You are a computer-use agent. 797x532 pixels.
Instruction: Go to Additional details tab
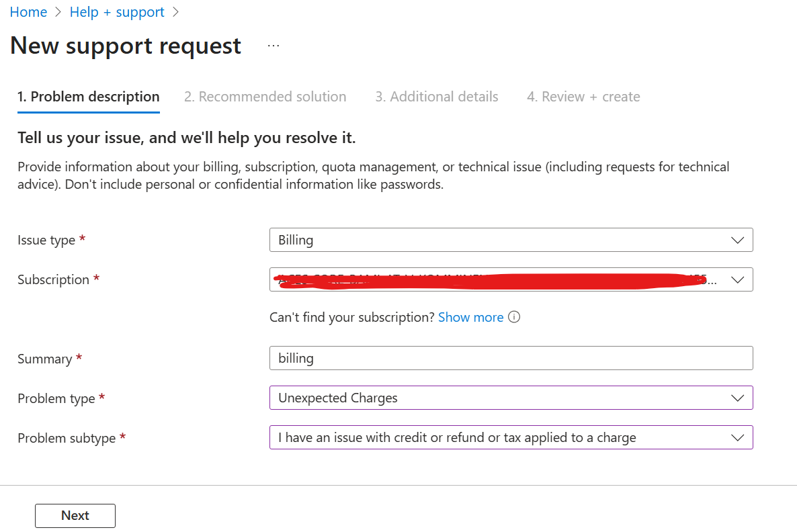(437, 97)
